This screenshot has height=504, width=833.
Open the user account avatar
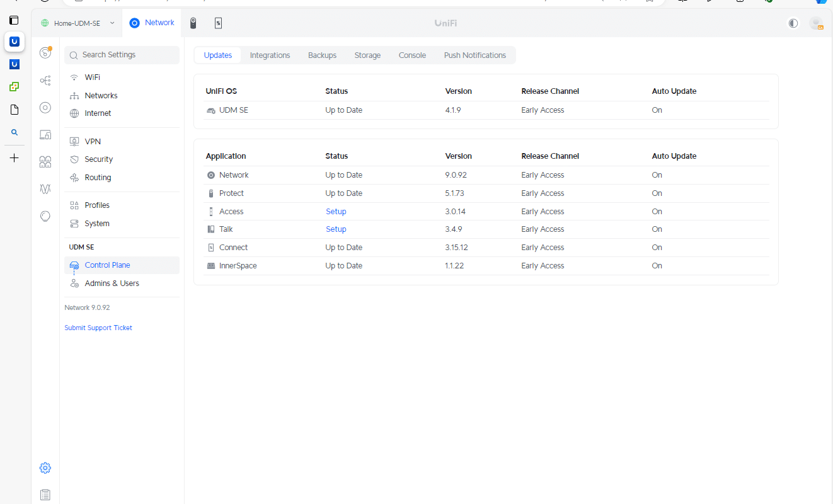coord(816,23)
